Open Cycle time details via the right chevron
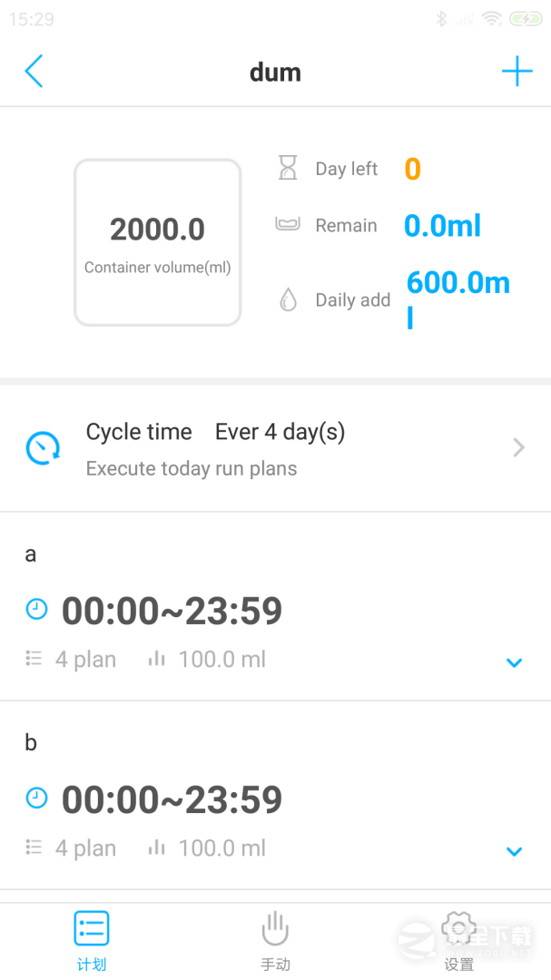 point(518,447)
